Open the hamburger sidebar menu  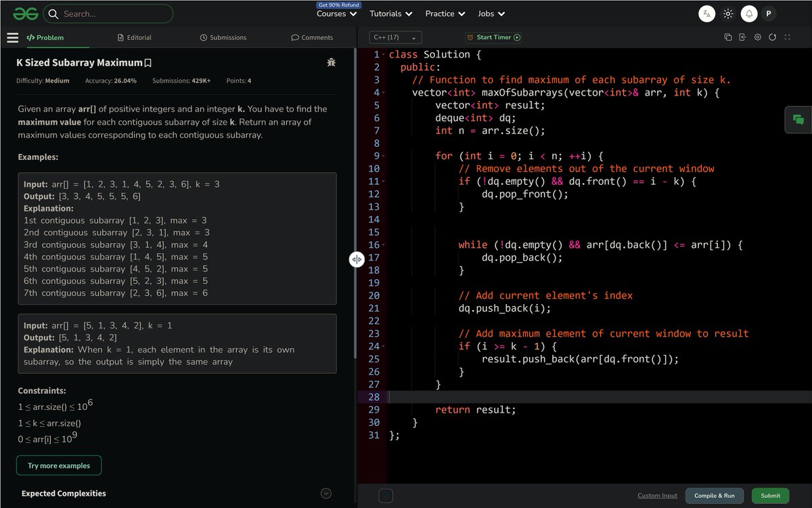pos(12,38)
